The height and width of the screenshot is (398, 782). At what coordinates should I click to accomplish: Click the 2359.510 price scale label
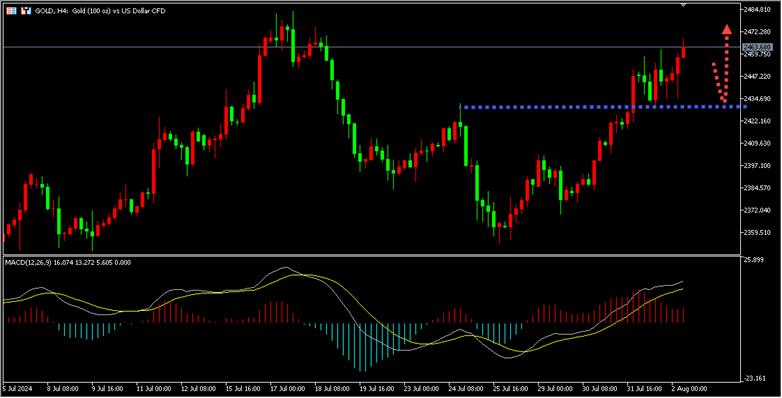(758, 232)
